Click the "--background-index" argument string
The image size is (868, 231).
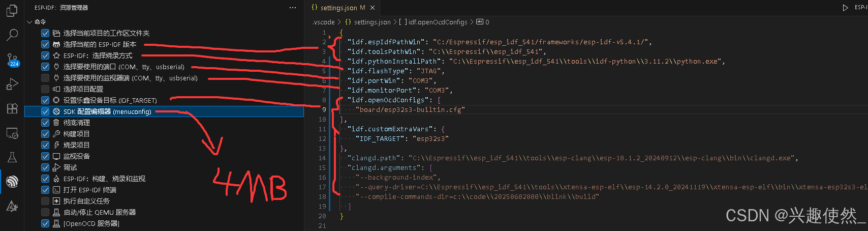coord(396,177)
